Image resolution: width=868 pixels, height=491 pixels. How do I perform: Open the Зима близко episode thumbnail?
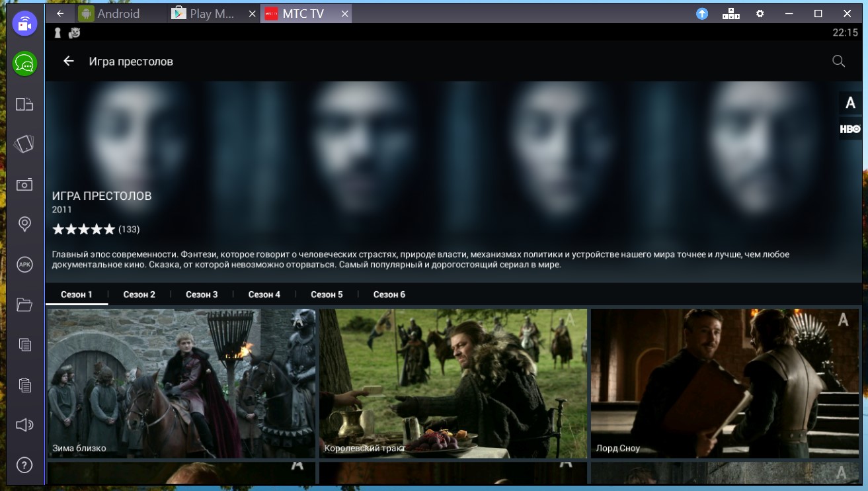pyautogui.click(x=180, y=382)
